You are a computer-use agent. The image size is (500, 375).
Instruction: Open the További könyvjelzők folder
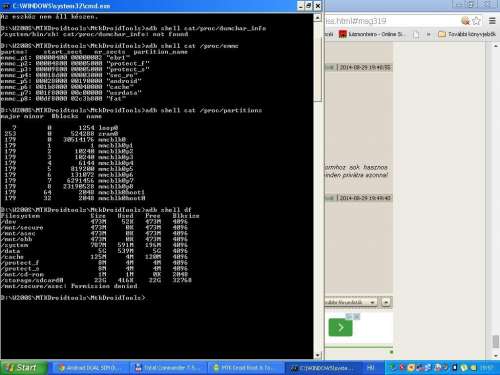[467, 34]
